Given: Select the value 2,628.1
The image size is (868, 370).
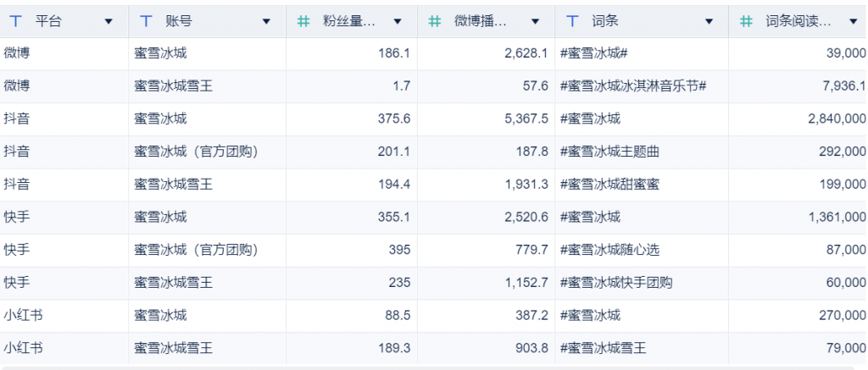Looking at the screenshot, I should tap(526, 53).
